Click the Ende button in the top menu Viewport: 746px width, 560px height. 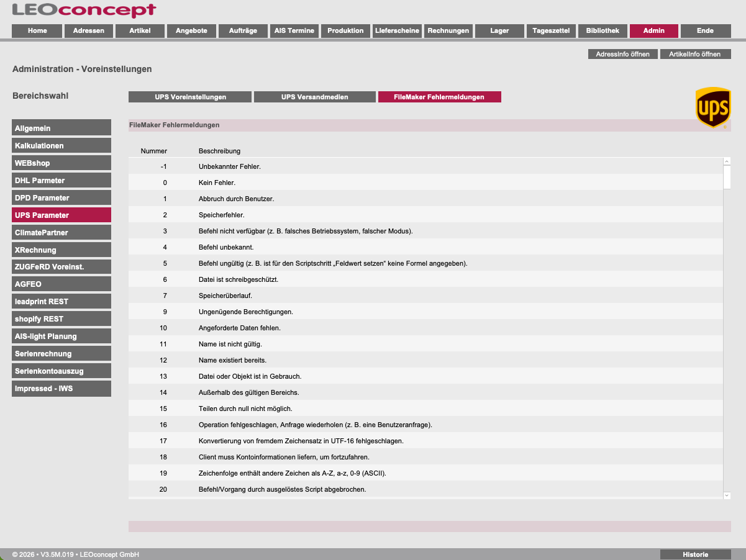(x=705, y=30)
